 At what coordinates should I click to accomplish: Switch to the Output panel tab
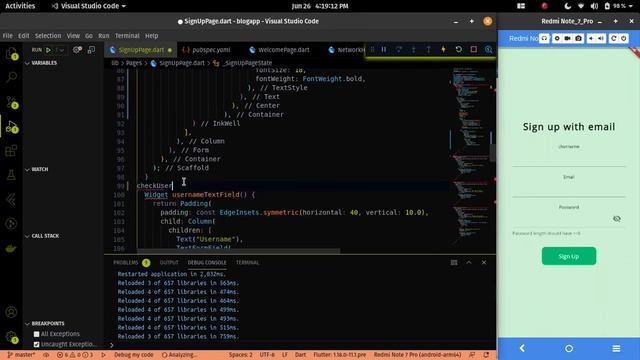169,262
